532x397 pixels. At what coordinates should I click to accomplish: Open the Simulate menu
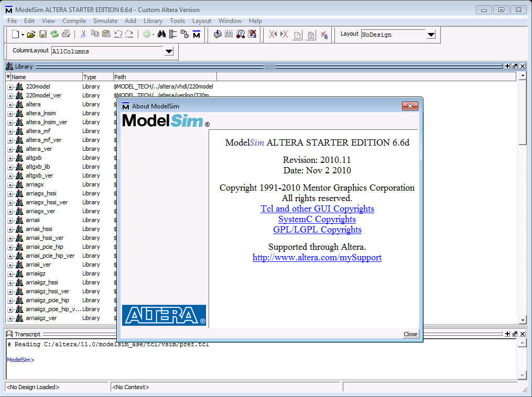click(x=105, y=21)
